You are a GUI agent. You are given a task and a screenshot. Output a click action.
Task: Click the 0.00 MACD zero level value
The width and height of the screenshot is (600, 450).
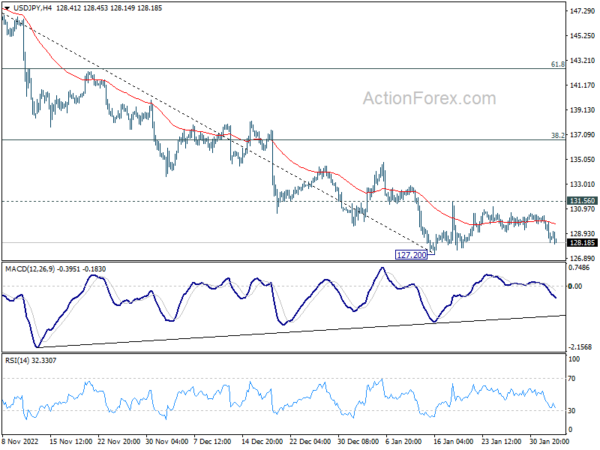pos(575,286)
